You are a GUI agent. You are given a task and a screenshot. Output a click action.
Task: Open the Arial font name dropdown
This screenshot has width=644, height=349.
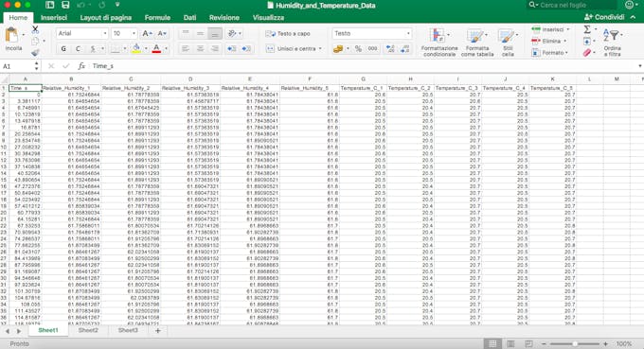[x=105, y=34]
